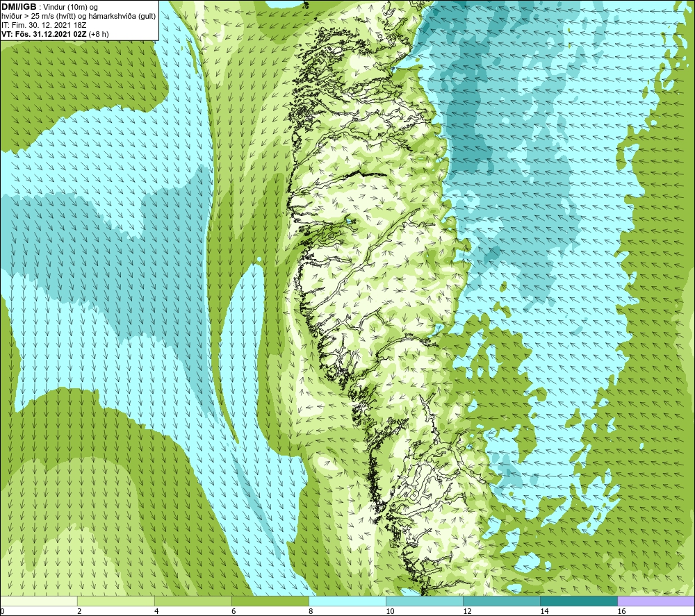Click the 2–4 m/s light green legend swatch
The width and height of the screenshot is (695, 616).
[116, 601]
